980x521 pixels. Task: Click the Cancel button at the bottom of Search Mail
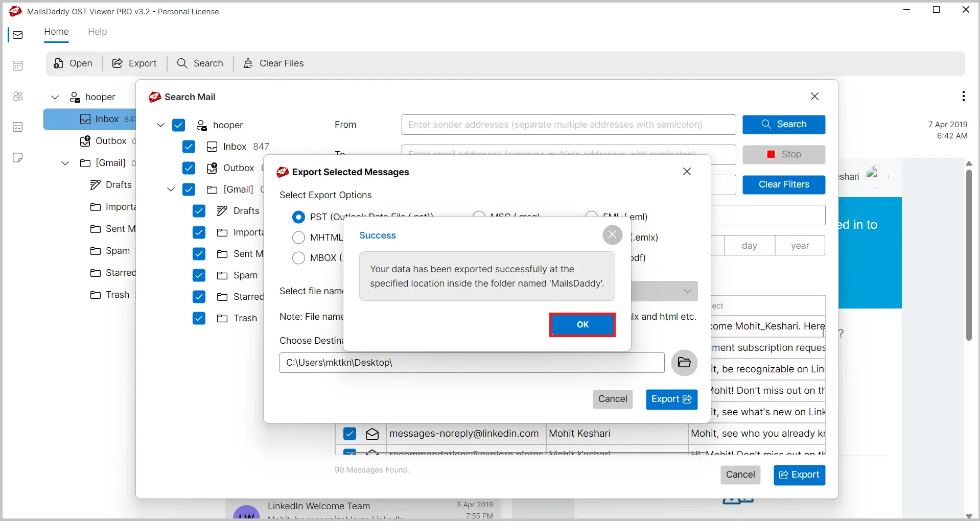740,475
